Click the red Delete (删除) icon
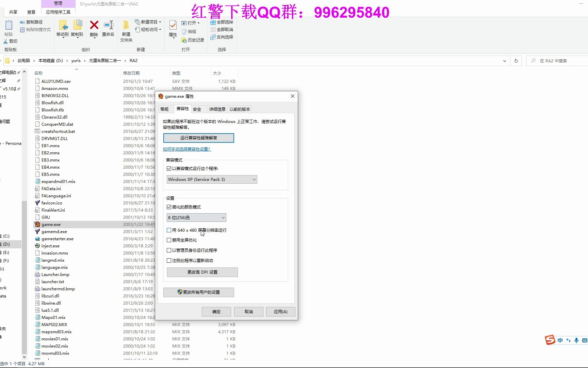 pyautogui.click(x=94, y=25)
